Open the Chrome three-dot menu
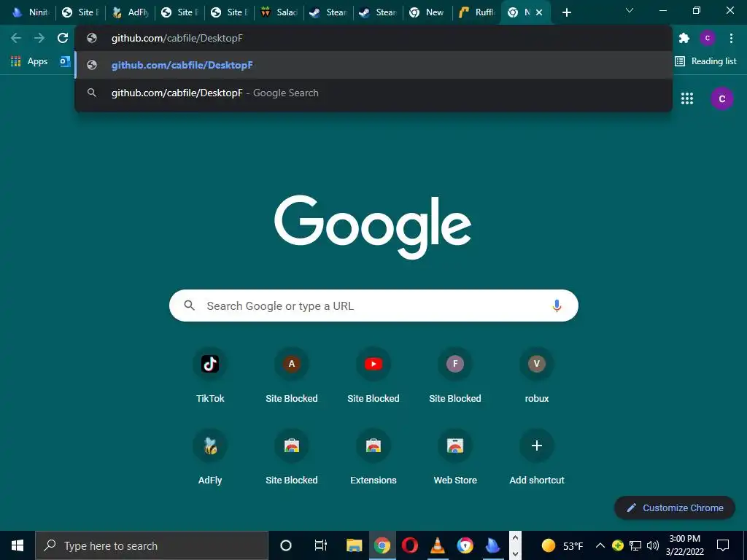This screenshot has height=560, width=747. pyautogui.click(x=731, y=38)
